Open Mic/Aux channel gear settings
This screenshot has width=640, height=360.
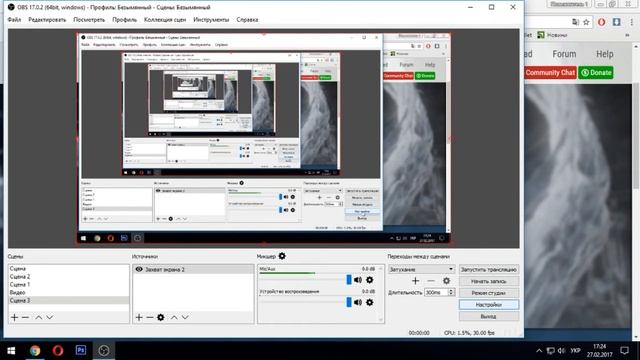point(369,280)
